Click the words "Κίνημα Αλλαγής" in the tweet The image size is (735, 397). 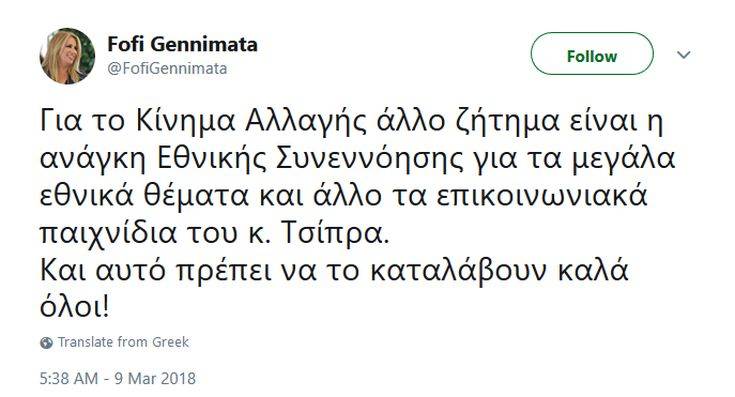tap(251, 122)
